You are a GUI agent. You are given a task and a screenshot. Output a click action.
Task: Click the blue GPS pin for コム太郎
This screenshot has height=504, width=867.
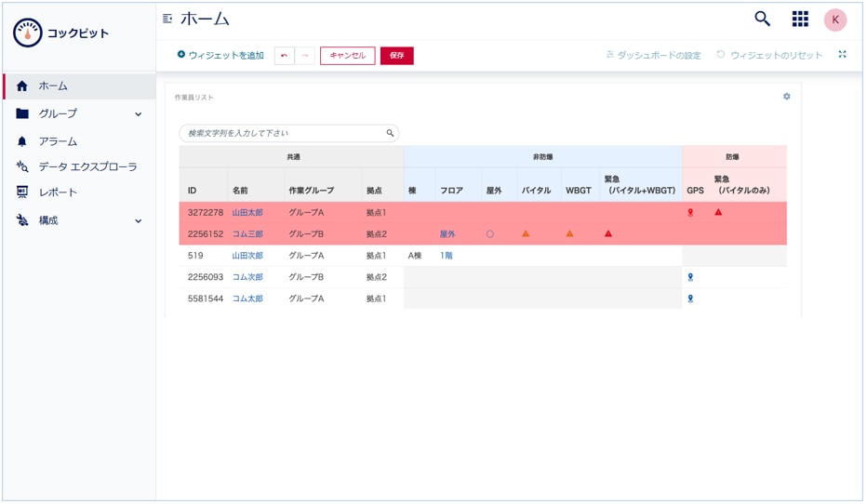[x=690, y=299]
